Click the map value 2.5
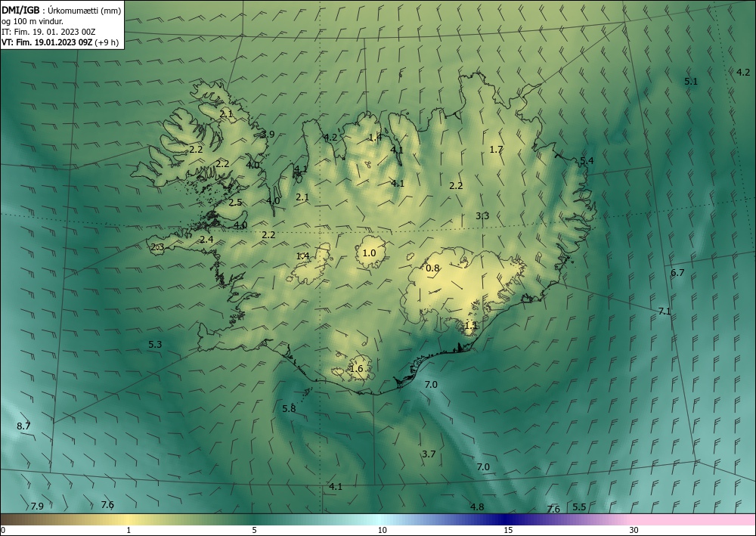The image size is (756, 536). (x=235, y=203)
